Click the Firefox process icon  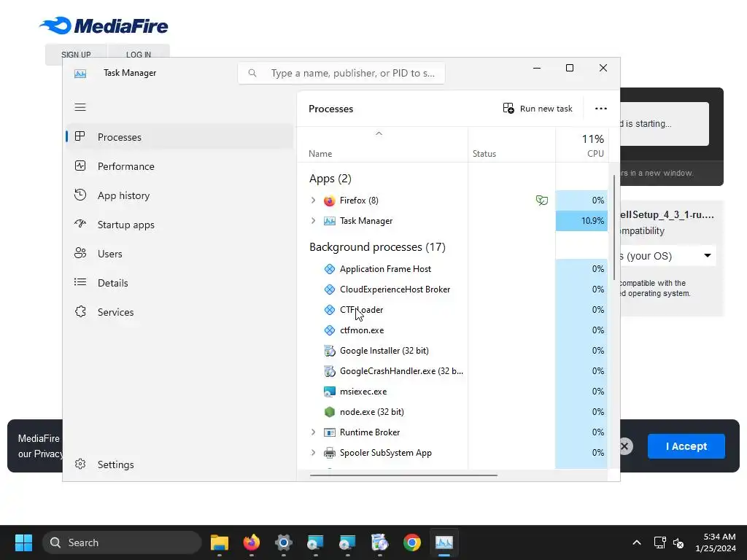(x=329, y=201)
